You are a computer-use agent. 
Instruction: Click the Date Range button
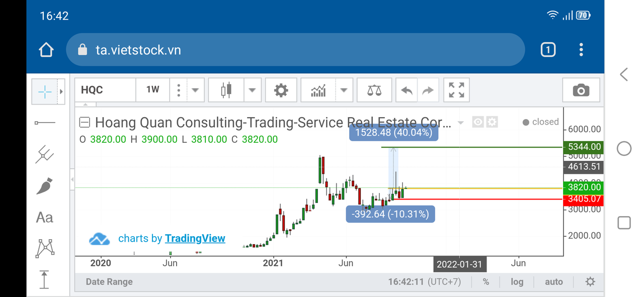[x=109, y=281]
